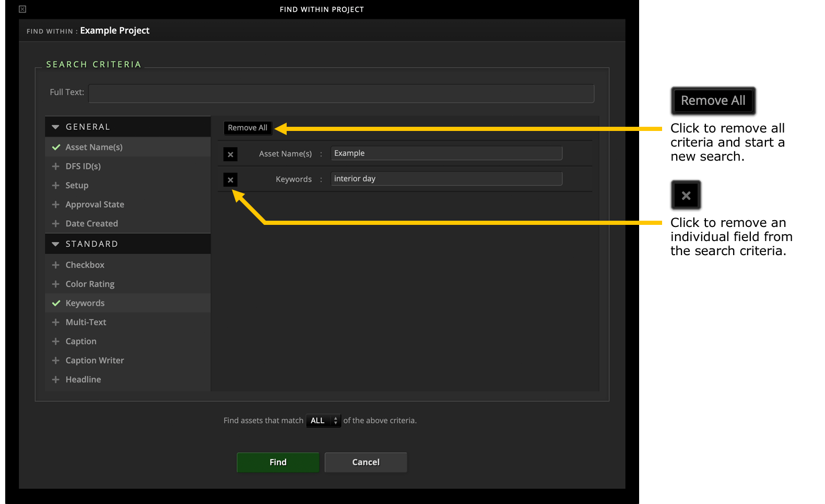Add Multi-Text criterion with plus icon
The width and height of the screenshot is (825, 504).
tap(56, 322)
